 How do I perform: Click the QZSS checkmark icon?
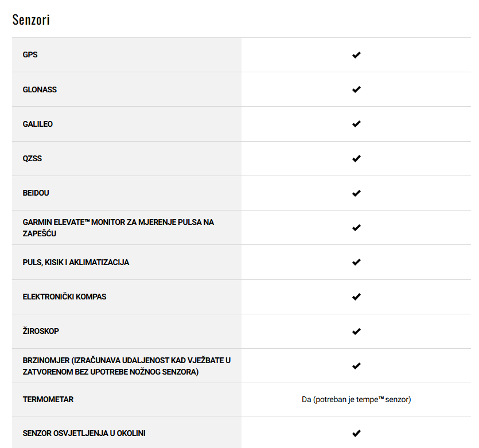click(x=356, y=158)
